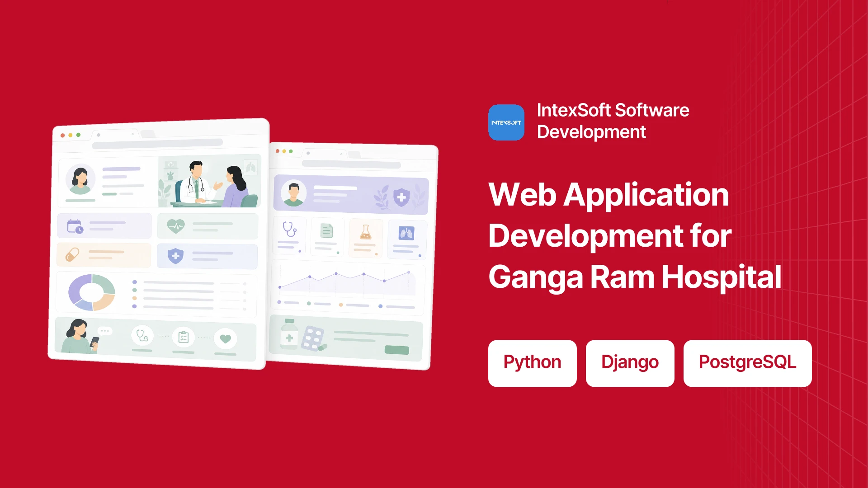Select the Python technology tag

tap(533, 363)
